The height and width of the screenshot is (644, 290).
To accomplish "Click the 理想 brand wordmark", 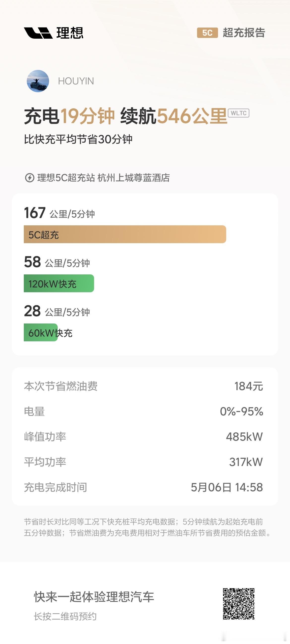I will (70, 33).
